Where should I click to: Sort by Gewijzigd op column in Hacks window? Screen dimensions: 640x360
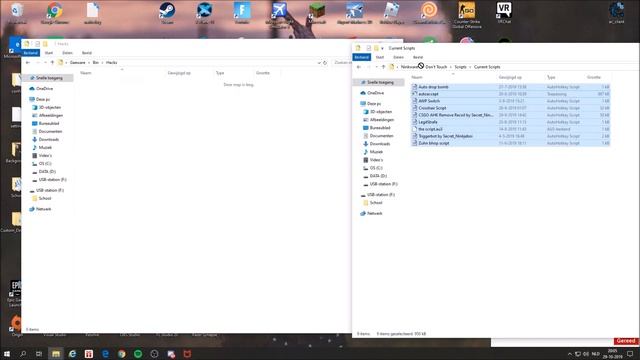tap(179, 73)
